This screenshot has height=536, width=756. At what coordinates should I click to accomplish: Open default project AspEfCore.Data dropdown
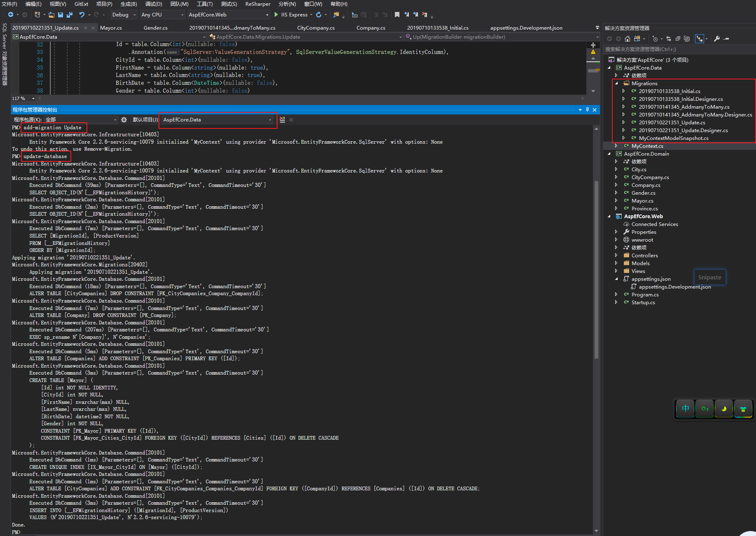tap(217, 120)
